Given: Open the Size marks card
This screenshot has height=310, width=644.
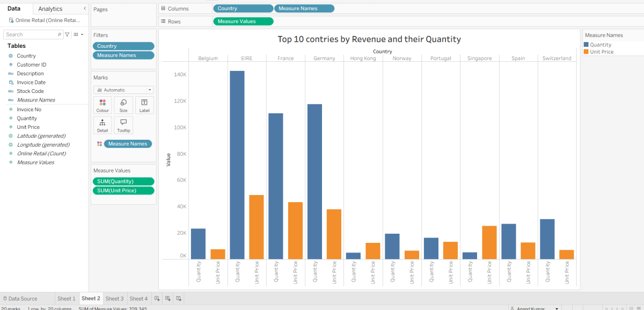Looking at the screenshot, I should [x=123, y=105].
